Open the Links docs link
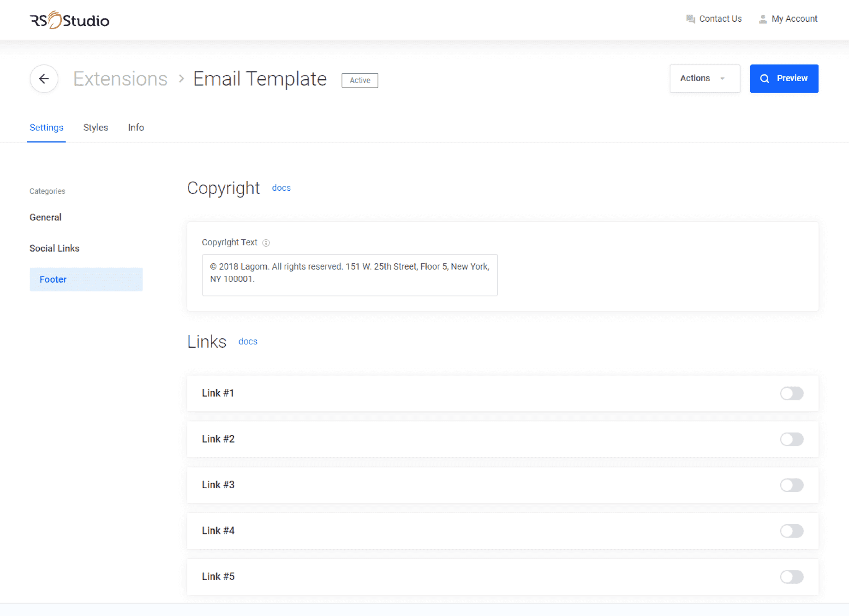Image resolution: width=849 pixels, height=616 pixels. click(x=248, y=342)
